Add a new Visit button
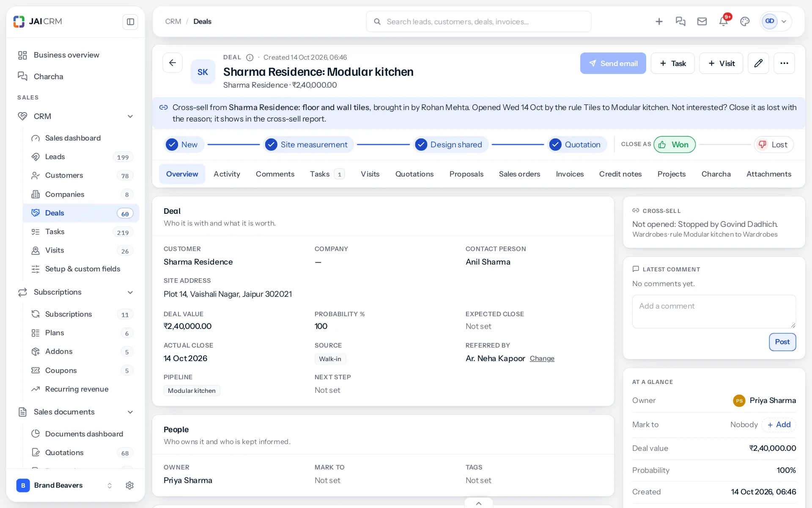 click(x=721, y=63)
